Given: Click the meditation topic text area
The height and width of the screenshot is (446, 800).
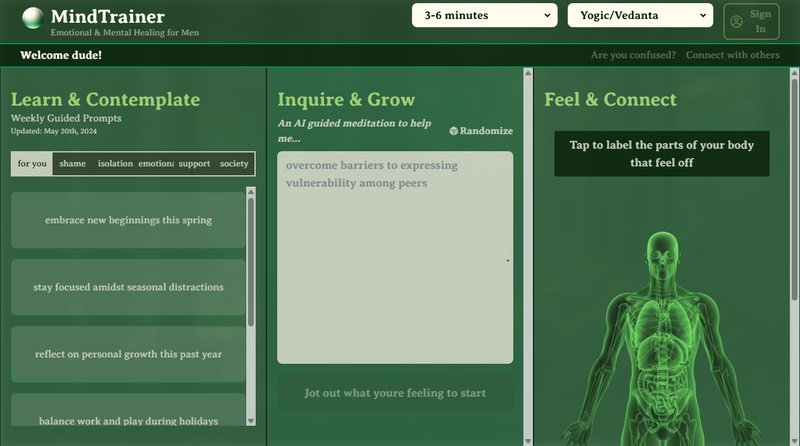Looking at the screenshot, I should coord(395,258).
